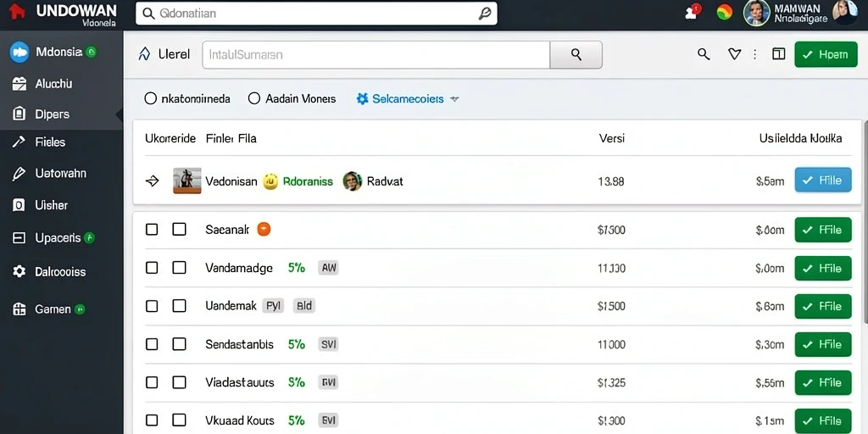Select the nkatomiineda radio button
Viewport: 868px width, 434px height.
click(151, 98)
